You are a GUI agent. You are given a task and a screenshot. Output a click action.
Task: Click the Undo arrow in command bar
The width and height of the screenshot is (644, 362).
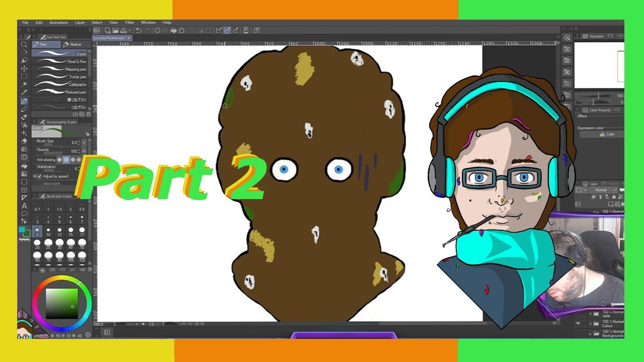[139, 30]
